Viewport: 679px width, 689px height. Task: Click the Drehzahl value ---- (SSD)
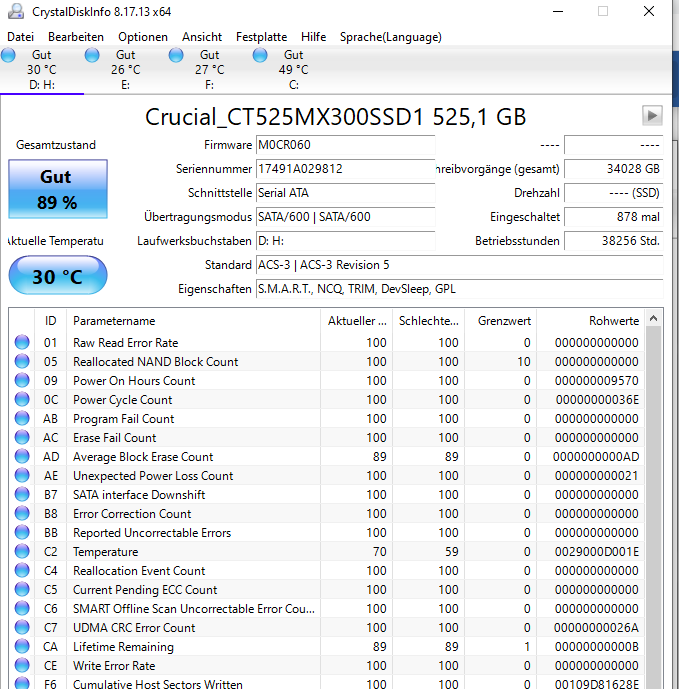coord(614,193)
